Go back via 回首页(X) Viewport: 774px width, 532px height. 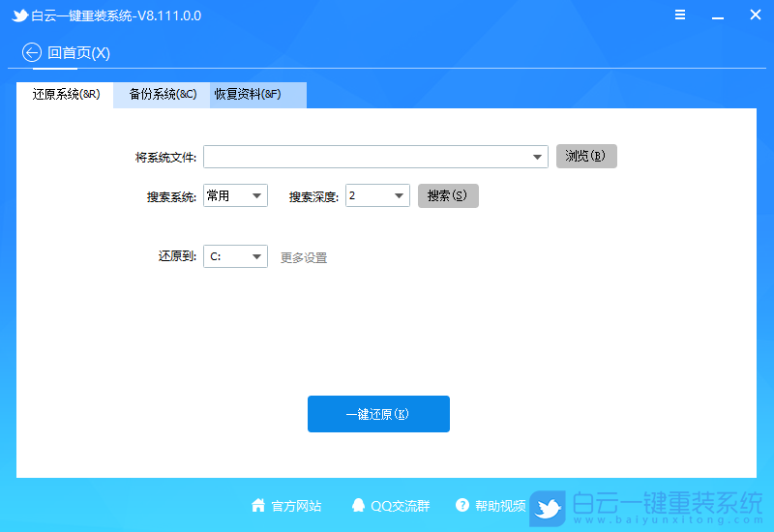click(x=78, y=53)
